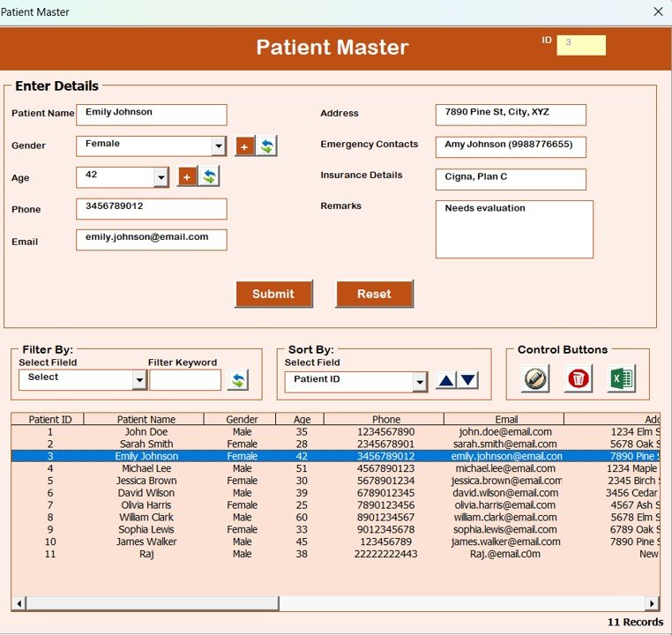Click the Gender column header
This screenshot has height=635, width=672.
(240, 419)
